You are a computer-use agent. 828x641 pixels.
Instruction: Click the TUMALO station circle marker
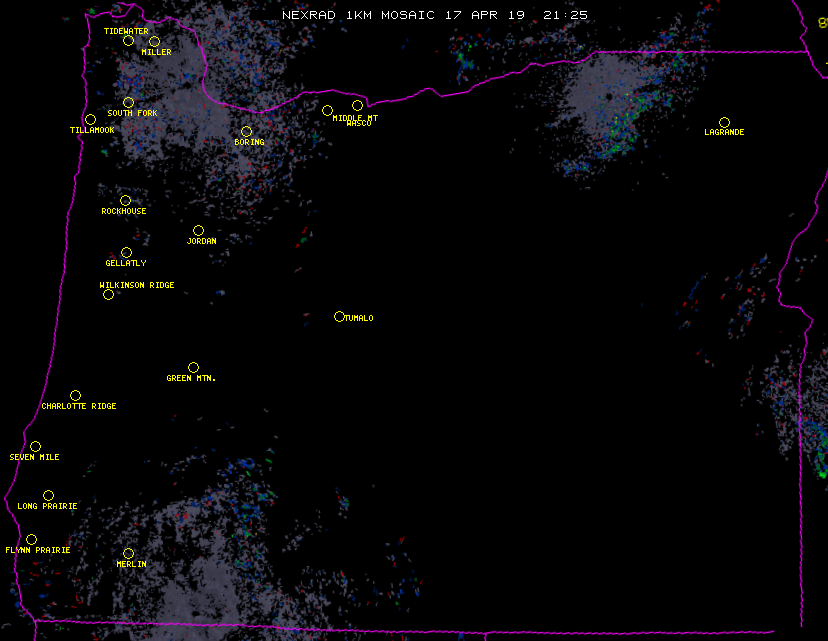pyautogui.click(x=339, y=317)
